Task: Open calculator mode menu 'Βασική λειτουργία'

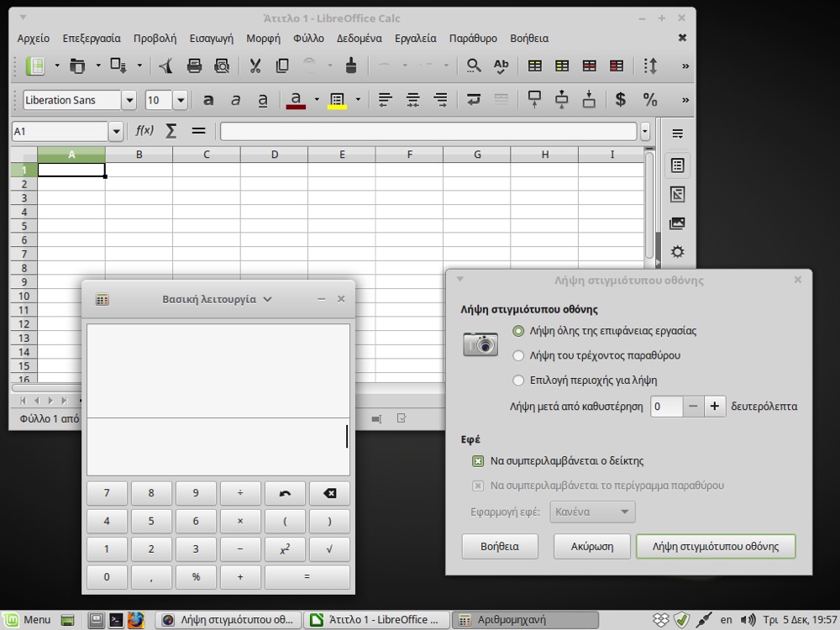Action: click(x=217, y=300)
